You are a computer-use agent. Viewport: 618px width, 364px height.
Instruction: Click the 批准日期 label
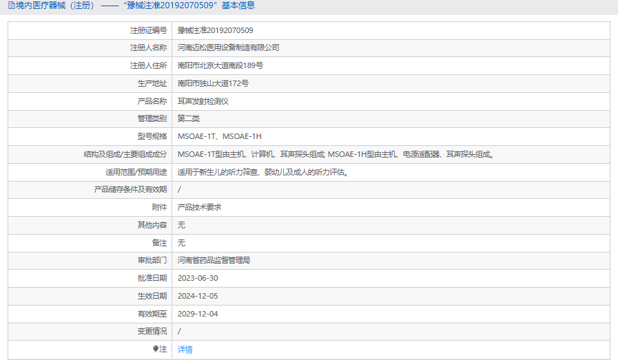[152, 278]
